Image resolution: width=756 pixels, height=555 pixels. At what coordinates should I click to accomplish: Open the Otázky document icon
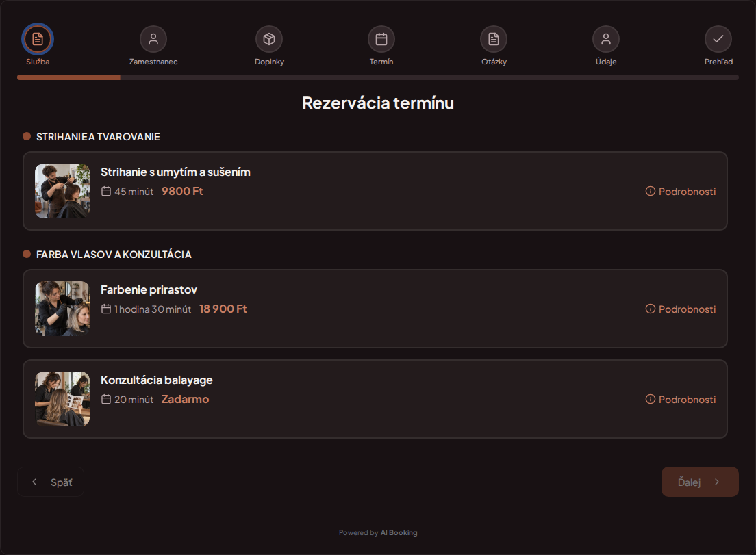coord(494,39)
